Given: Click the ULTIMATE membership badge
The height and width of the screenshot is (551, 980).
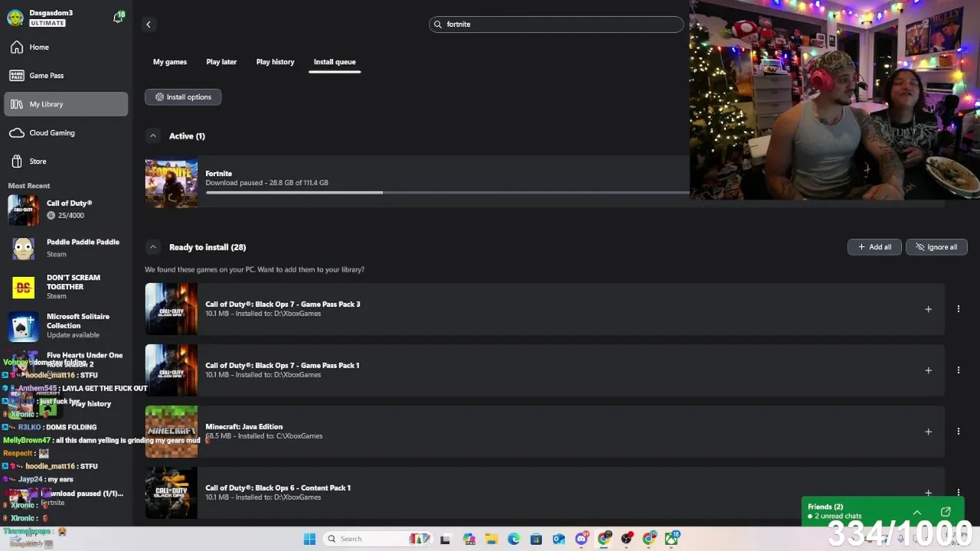Looking at the screenshot, I should pos(47,23).
